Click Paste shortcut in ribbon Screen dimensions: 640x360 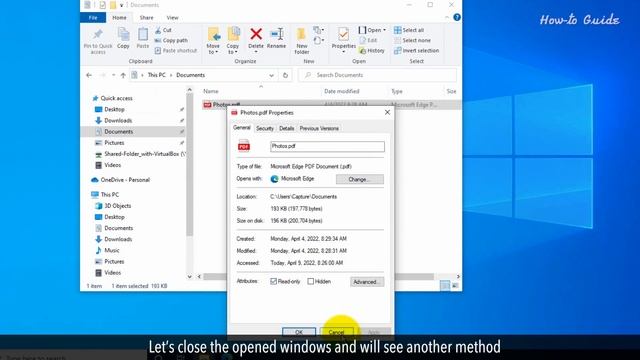[x=176, y=51]
